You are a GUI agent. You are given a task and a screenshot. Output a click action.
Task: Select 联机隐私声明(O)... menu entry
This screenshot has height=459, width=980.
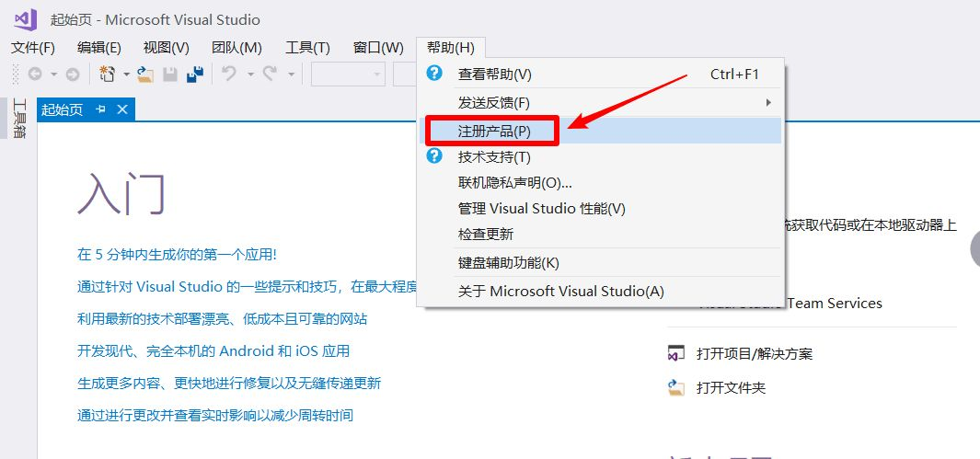[x=601, y=182]
